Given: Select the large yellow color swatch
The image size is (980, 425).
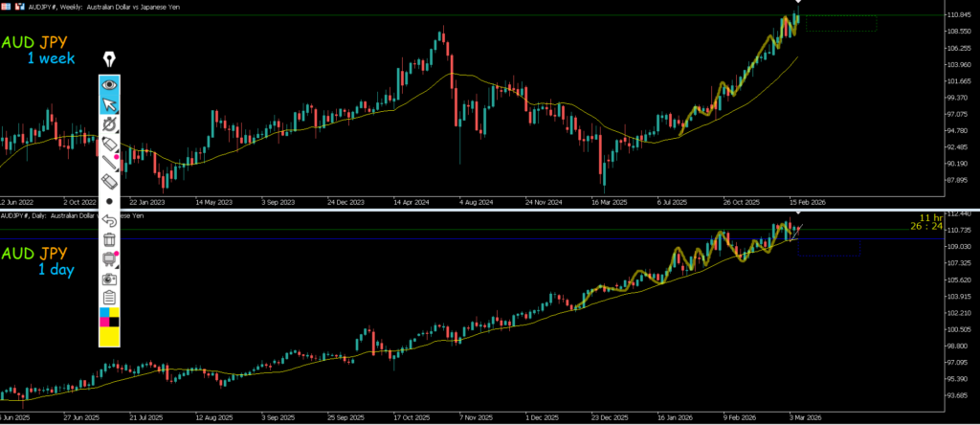Looking at the screenshot, I should tap(109, 337).
